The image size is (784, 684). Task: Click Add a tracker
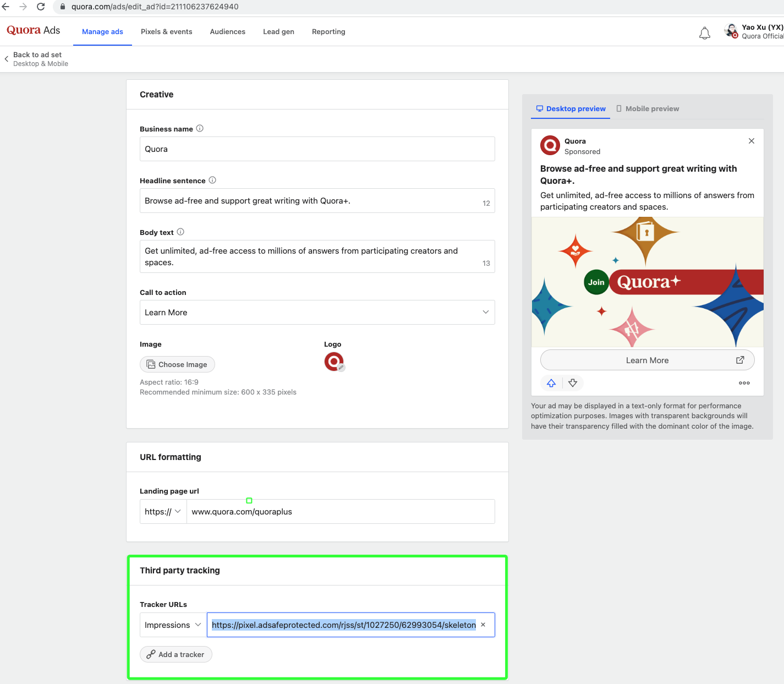(176, 654)
